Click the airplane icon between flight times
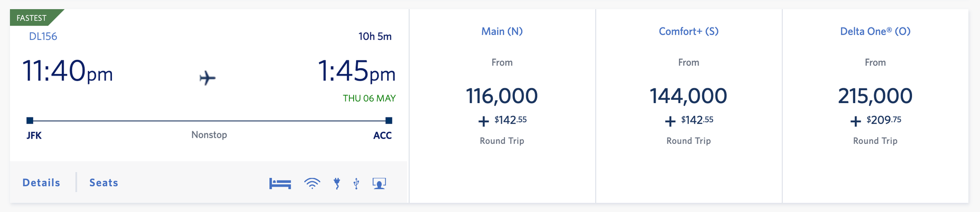Screen dimensions: 980x212 coord(208,78)
